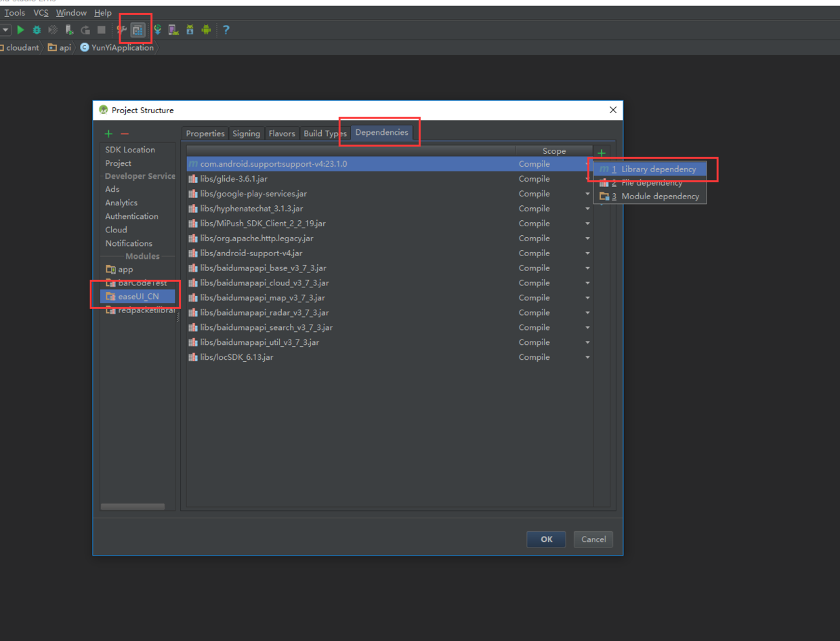Select the redpacketlibrary module
Image resolution: width=840 pixels, height=641 pixels.
tap(138, 310)
